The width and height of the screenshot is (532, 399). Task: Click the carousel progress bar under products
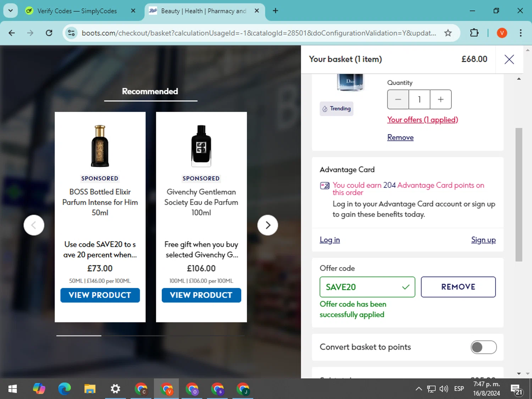150,336
